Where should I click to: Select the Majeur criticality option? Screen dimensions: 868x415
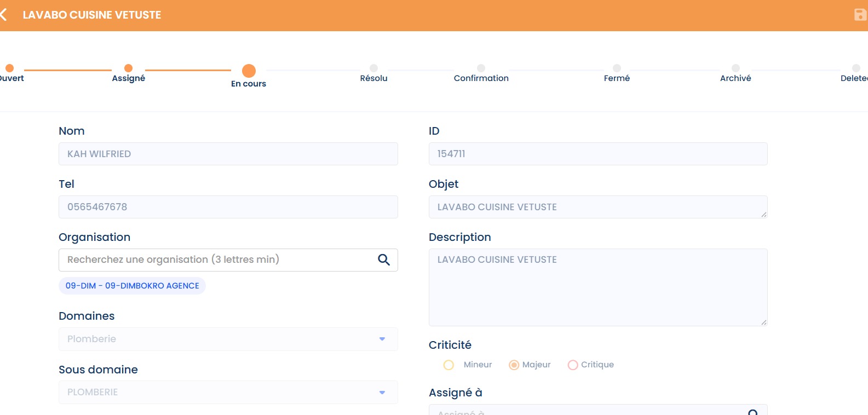514,365
